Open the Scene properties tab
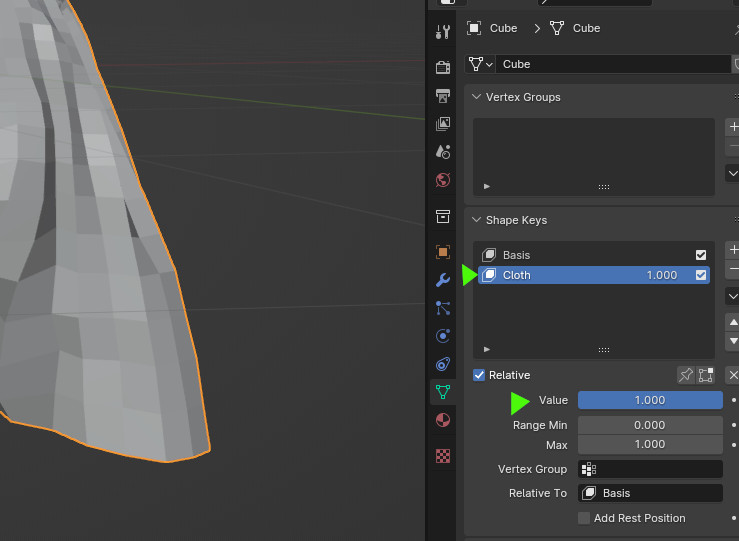 click(x=443, y=152)
